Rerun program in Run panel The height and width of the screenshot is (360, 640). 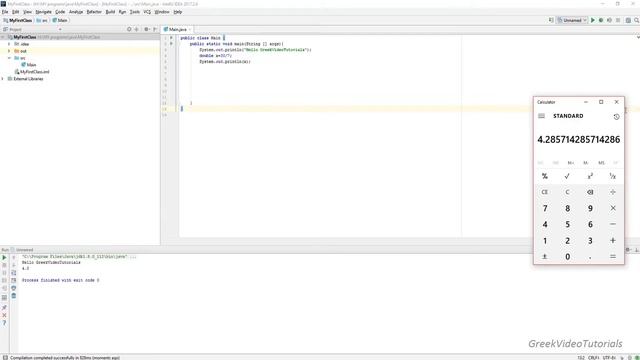[x=4, y=258]
